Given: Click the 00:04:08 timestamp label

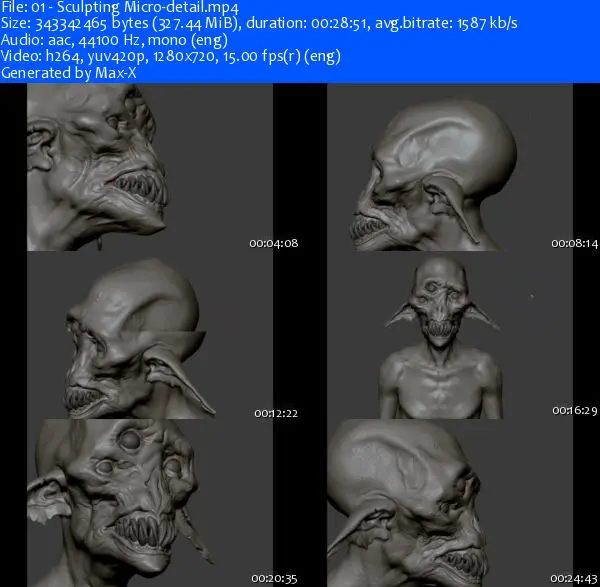Looking at the screenshot, I should click(x=274, y=243).
